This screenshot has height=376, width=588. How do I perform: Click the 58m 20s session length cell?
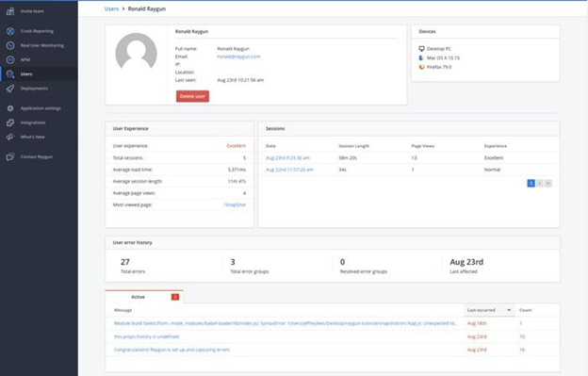pyautogui.click(x=348, y=157)
